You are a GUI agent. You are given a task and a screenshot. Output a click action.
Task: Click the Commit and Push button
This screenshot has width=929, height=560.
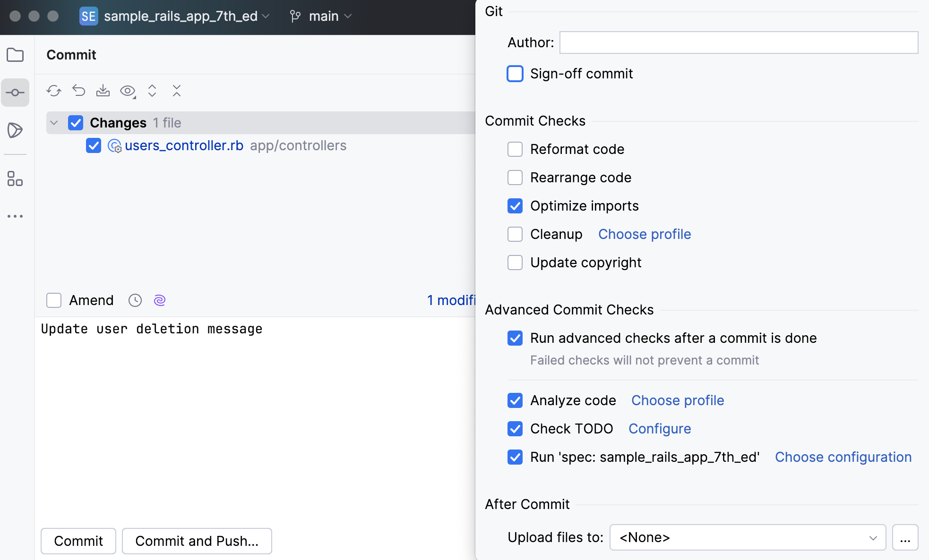[197, 541]
